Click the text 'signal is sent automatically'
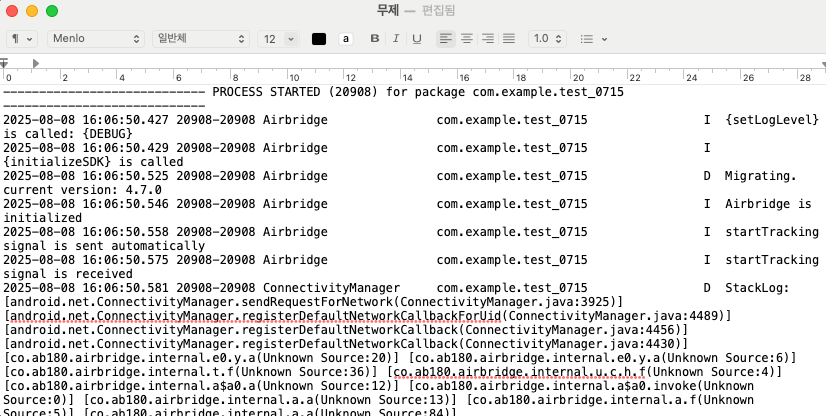Screen dimensions: 826x416 click(x=104, y=246)
